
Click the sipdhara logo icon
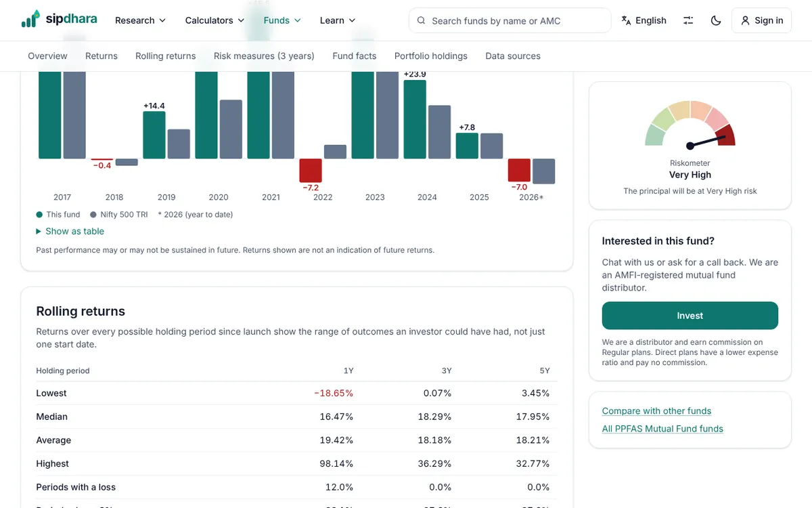pos(30,19)
